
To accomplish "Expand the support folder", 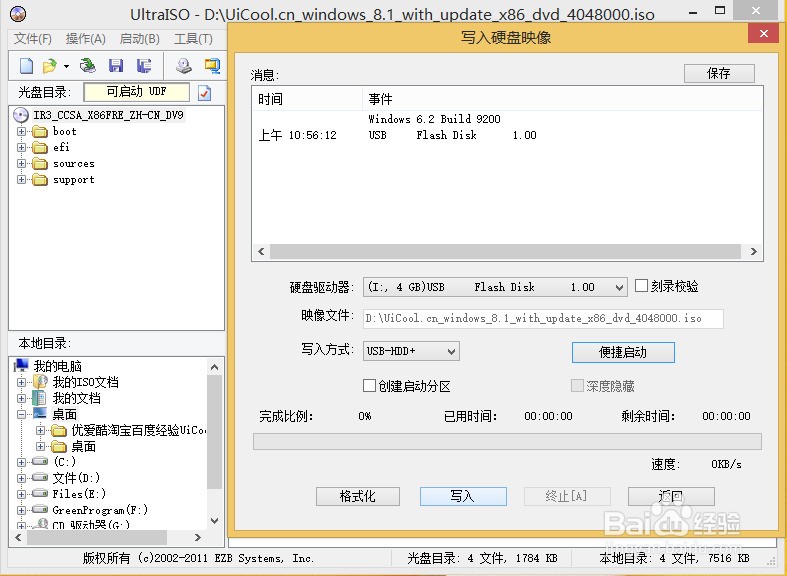I will (x=21, y=180).
